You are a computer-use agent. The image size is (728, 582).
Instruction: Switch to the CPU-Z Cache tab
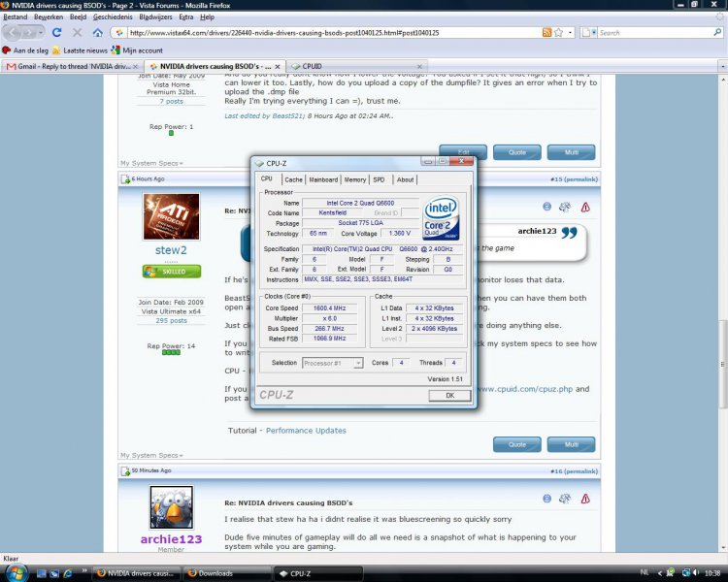click(x=293, y=179)
